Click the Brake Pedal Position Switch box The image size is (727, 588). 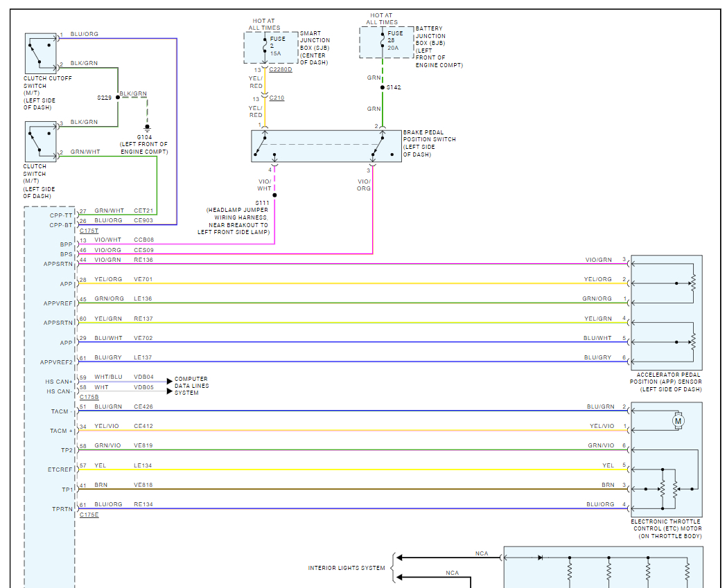[326, 146]
